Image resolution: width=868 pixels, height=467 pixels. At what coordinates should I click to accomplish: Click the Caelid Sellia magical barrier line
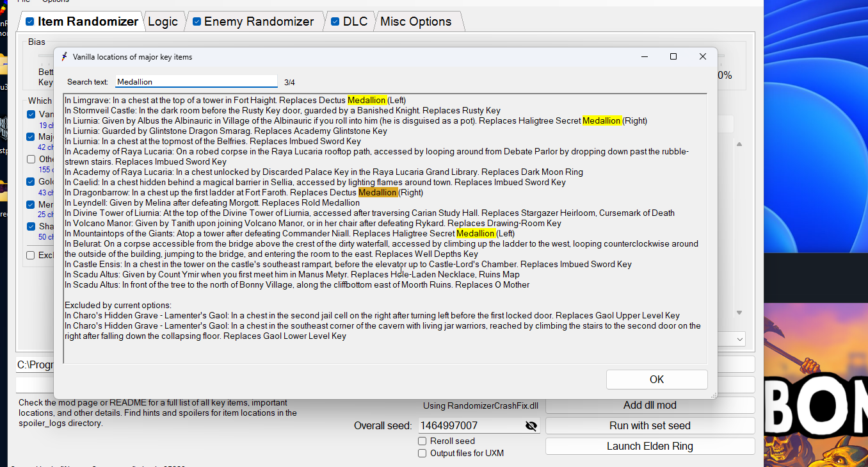click(x=315, y=183)
